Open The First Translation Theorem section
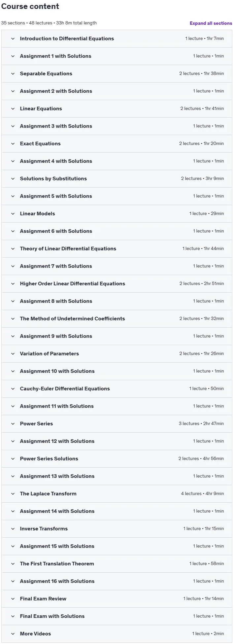 coord(117,564)
